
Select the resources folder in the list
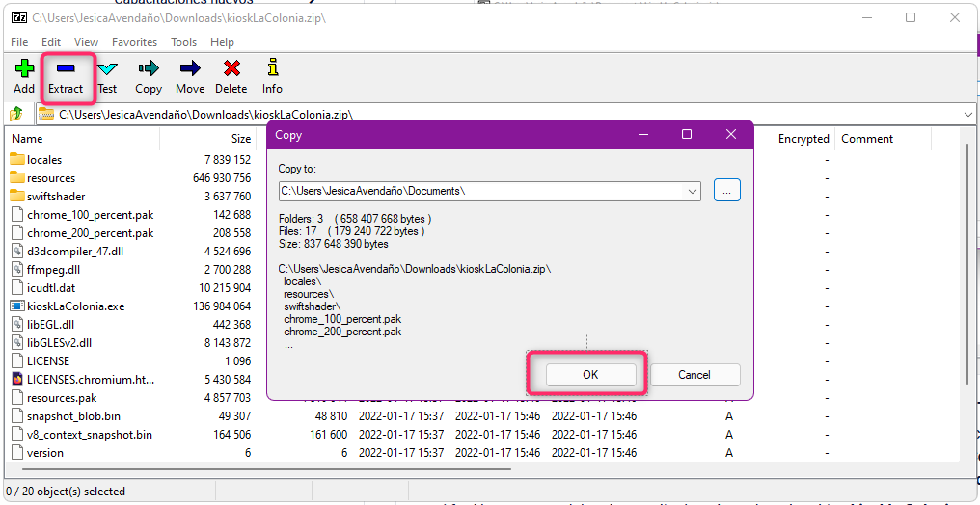(51, 178)
